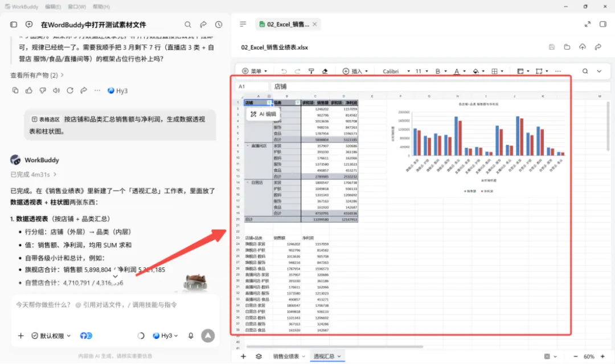Open the sheet list layers icon

(x=259, y=357)
